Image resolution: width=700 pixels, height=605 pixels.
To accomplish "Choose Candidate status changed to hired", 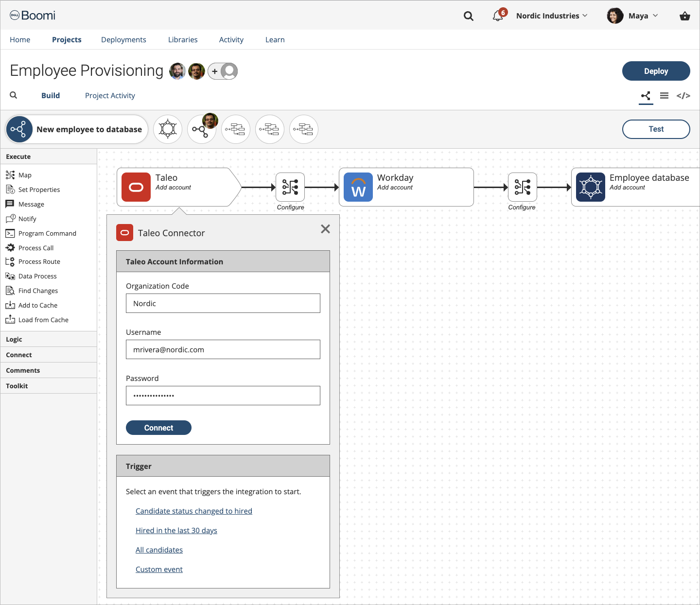I will [x=194, y=511].
